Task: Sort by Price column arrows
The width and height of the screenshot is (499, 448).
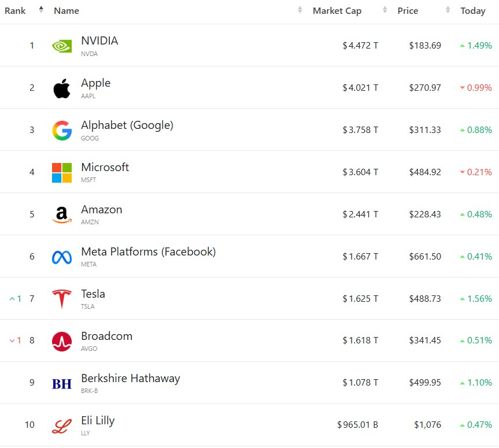Action: pos(448,10)
